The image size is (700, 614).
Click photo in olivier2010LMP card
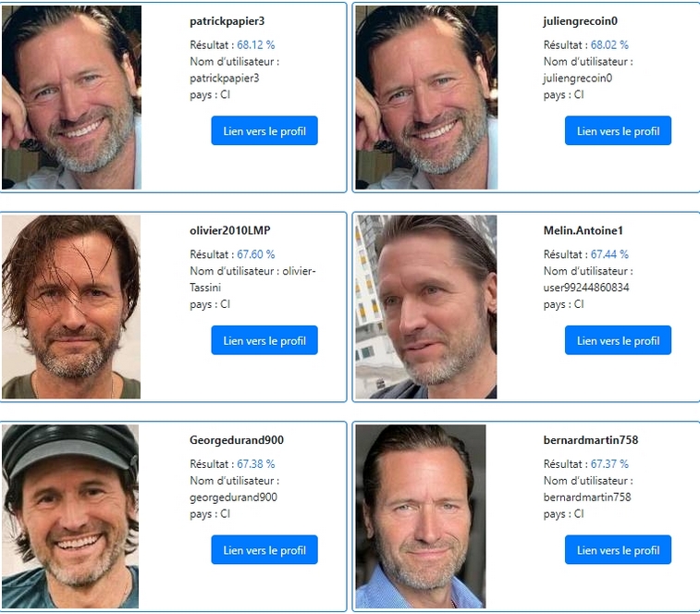click(71, 307)
